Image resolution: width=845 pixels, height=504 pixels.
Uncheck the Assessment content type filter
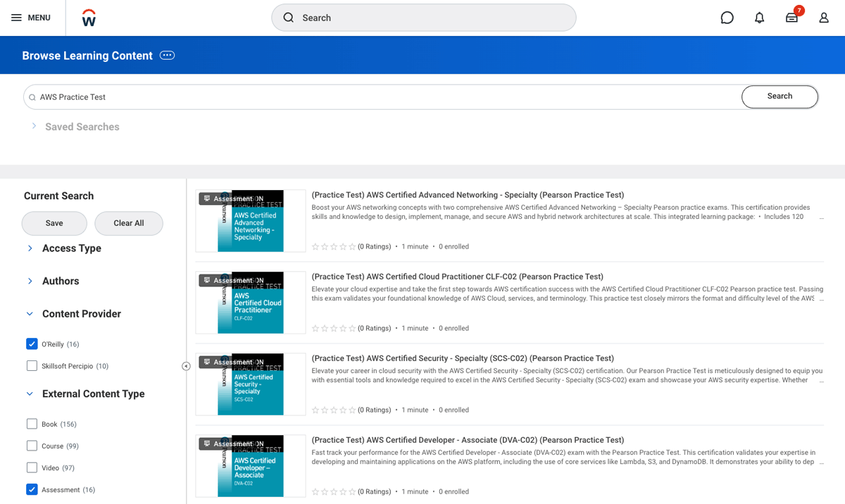(32, 489)
